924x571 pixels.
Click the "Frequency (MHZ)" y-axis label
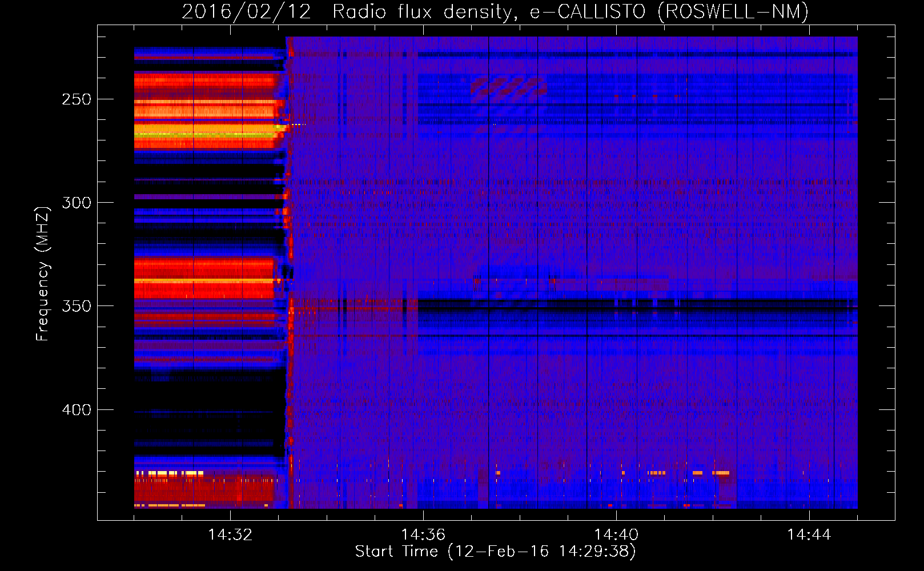tap(43, 274)
